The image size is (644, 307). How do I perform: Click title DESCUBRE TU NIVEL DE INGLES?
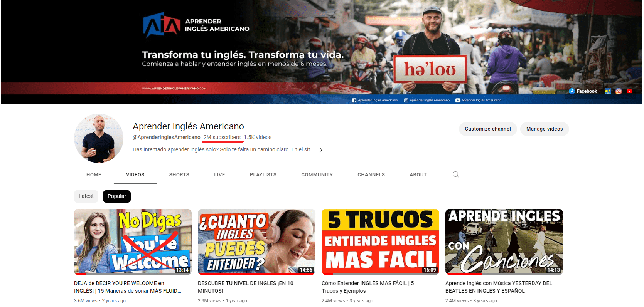click(246, 287)
